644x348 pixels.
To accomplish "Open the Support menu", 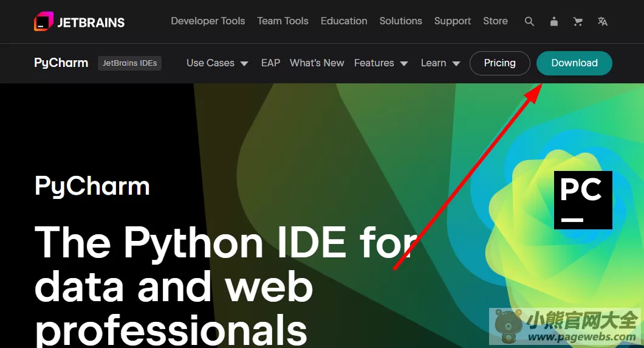I will point(452,21).
